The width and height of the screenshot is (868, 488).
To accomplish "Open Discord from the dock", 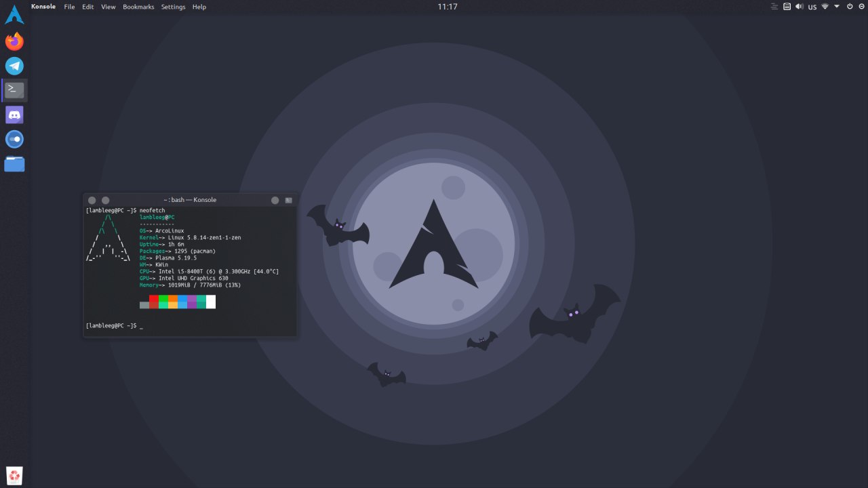I will point(14,115).
